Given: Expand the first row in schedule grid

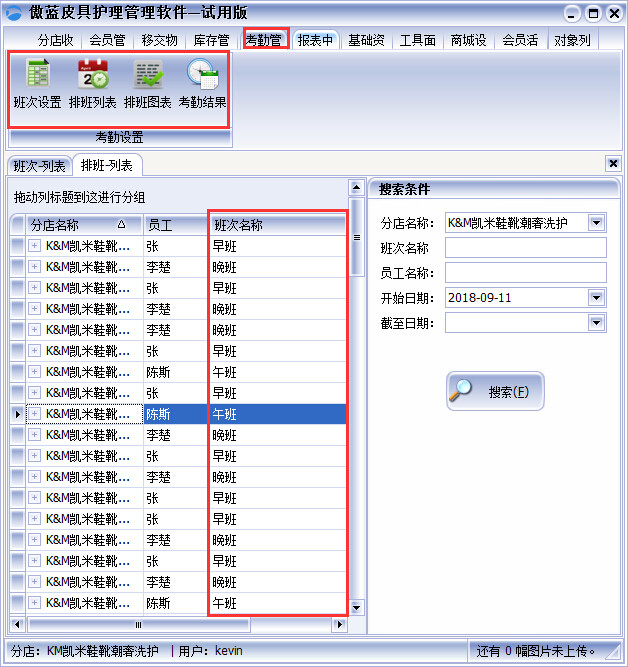Looking at the screenshot, I should tap(35, 246).
